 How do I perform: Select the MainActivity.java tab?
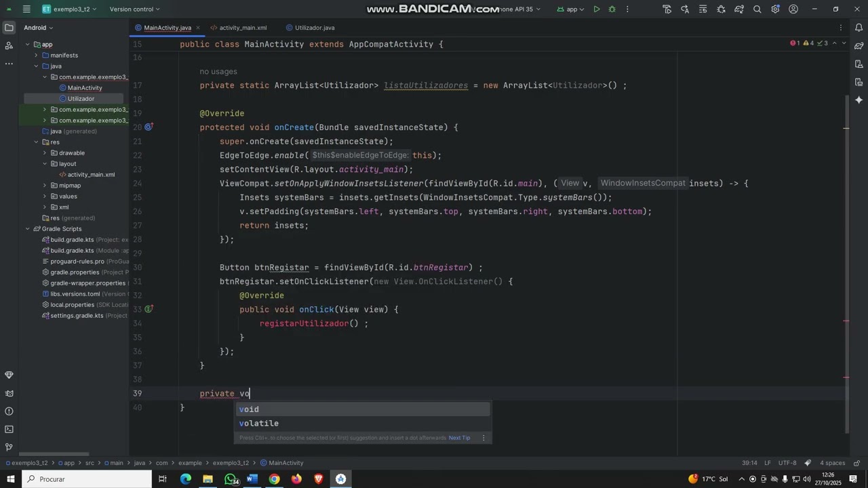click(167, 28)
